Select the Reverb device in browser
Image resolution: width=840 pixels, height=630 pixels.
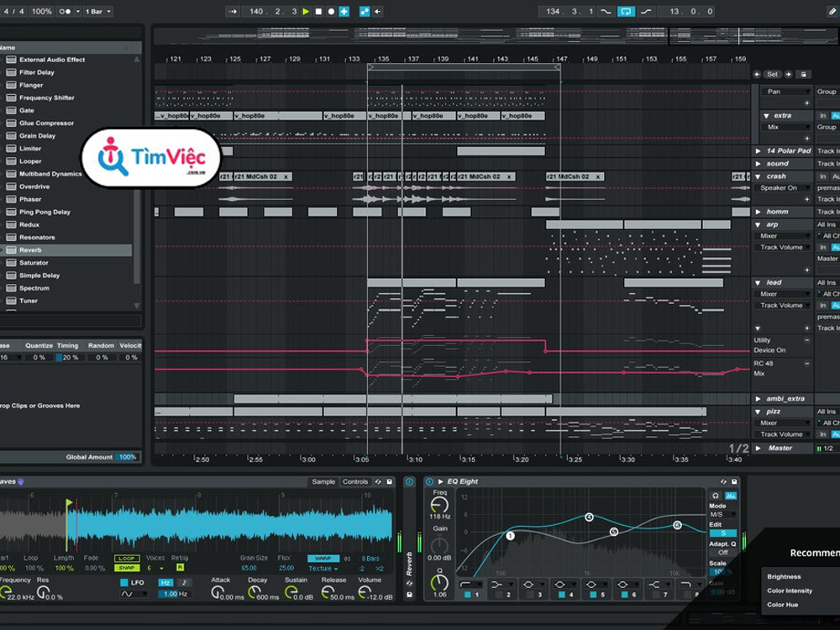pyautogui.click(x=30, y=250)
